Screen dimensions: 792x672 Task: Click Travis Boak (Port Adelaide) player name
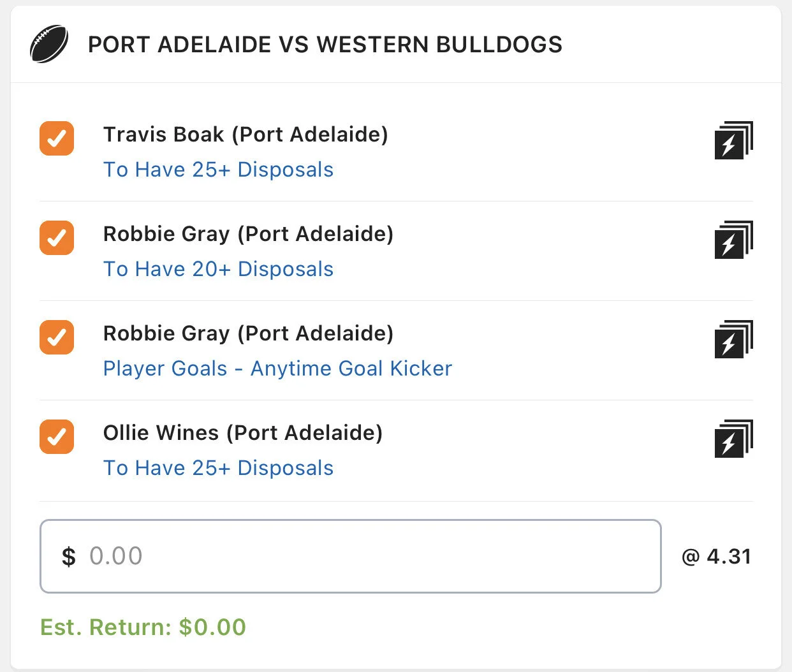point(246,135)
